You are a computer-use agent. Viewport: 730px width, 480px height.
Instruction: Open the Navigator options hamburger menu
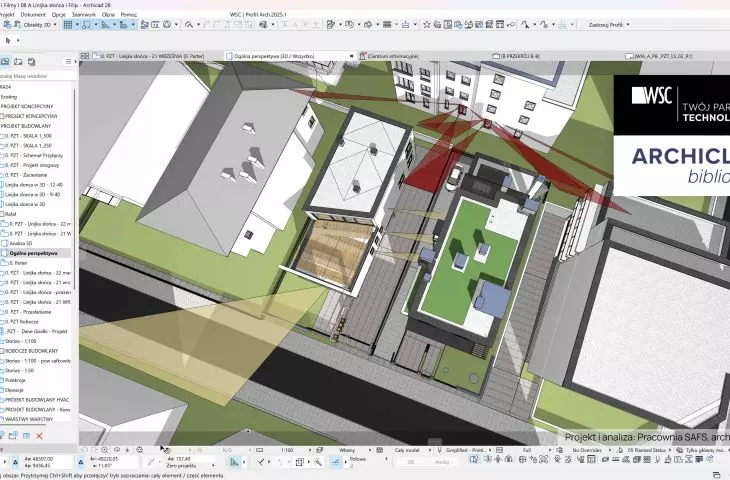(68, 61)
